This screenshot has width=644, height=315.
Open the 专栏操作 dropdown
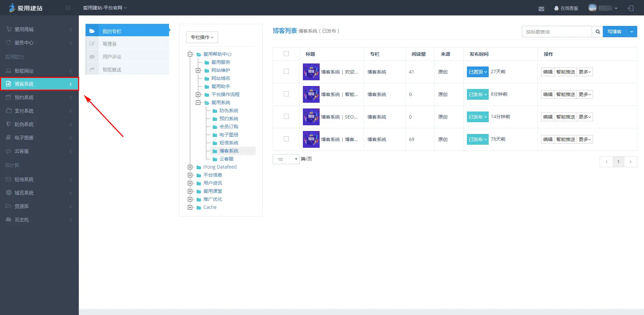202,37
